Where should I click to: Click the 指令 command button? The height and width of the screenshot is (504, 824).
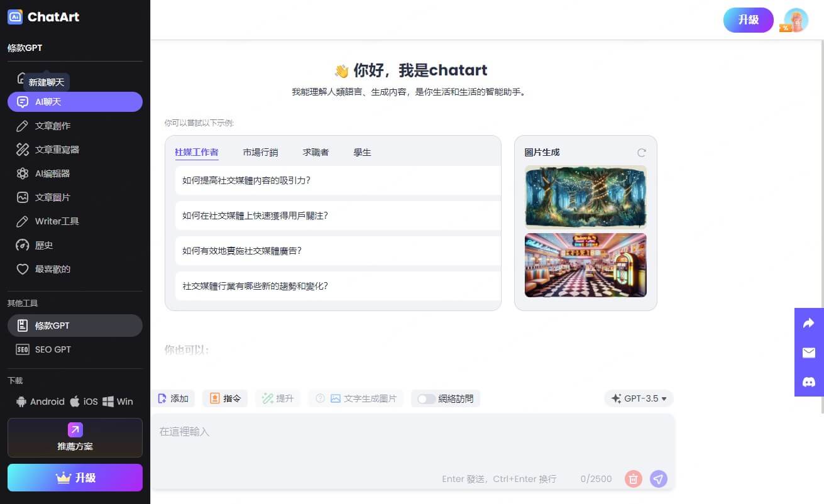tap(225, 398)
